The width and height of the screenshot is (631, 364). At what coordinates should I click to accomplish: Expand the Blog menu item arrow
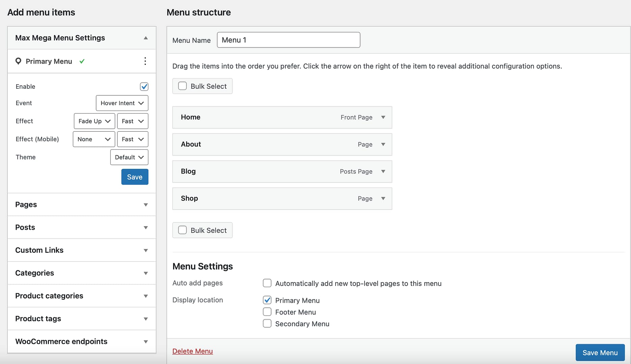coord(383,171)
